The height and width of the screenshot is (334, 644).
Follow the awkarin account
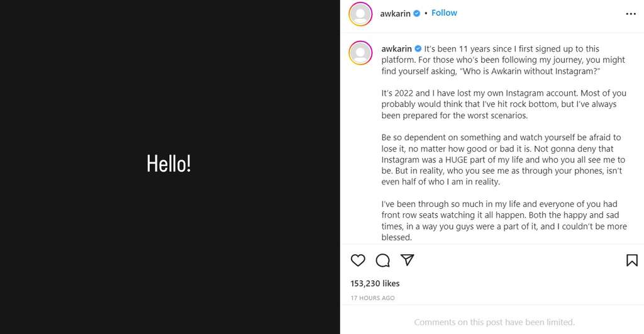(444, 13)
